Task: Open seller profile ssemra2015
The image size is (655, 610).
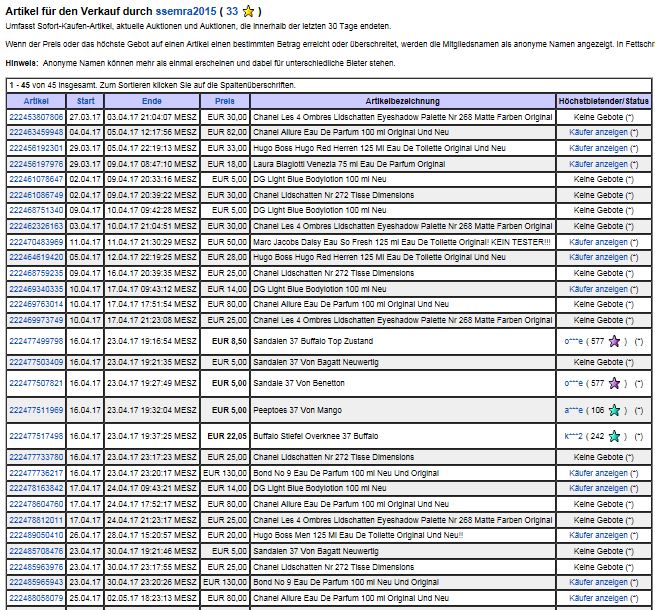Action: click(x=186, y=11)
